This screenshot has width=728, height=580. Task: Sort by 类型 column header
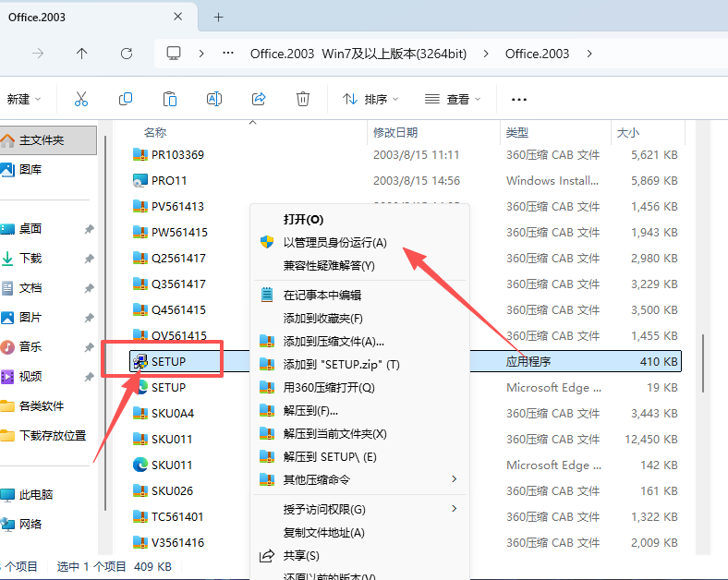pyautogui.click(x=517, y=133)
